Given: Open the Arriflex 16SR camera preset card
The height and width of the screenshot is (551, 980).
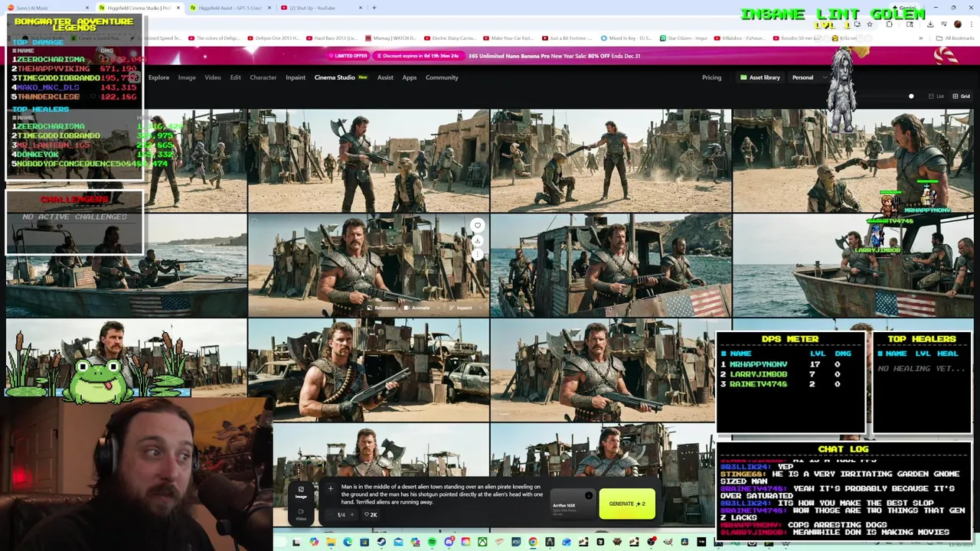Looking at the screenshot, I should click(x=573, y=504).
